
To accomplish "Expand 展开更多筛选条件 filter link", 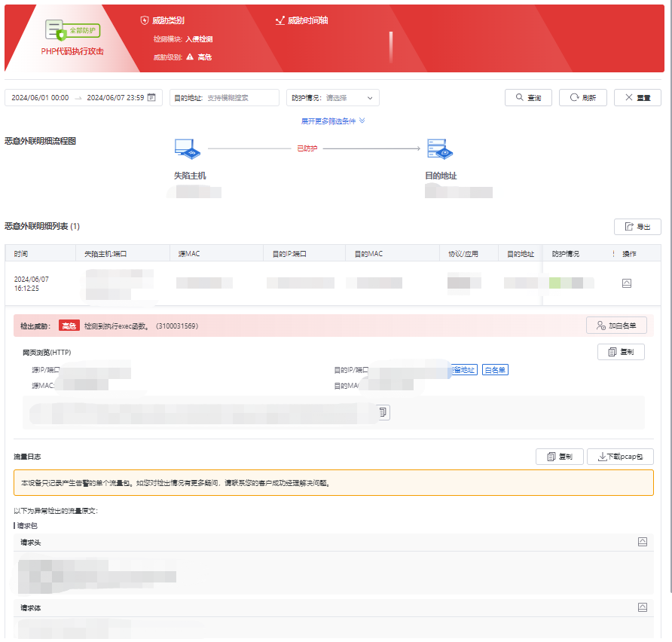I will click(x=332, y=121).
